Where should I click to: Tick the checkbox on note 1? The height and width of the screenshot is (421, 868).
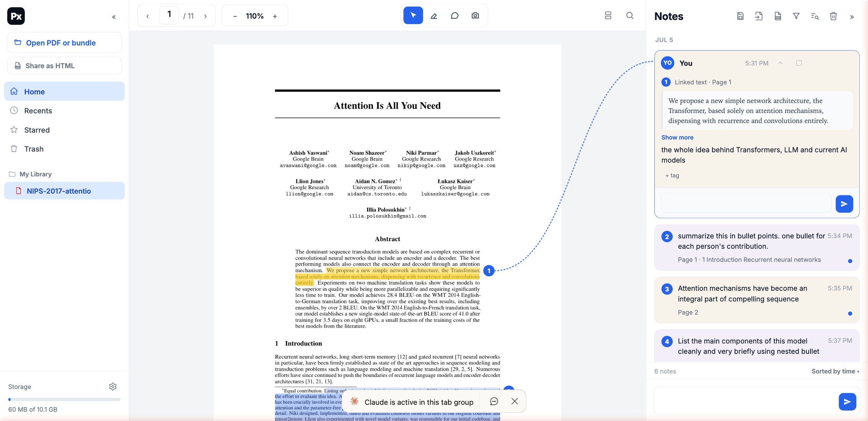799,63
